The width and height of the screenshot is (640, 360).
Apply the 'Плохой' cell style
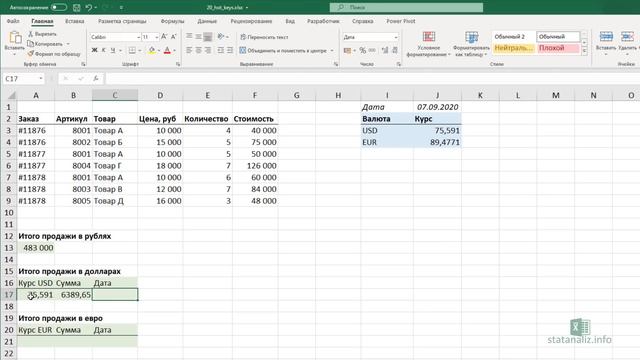558,48
